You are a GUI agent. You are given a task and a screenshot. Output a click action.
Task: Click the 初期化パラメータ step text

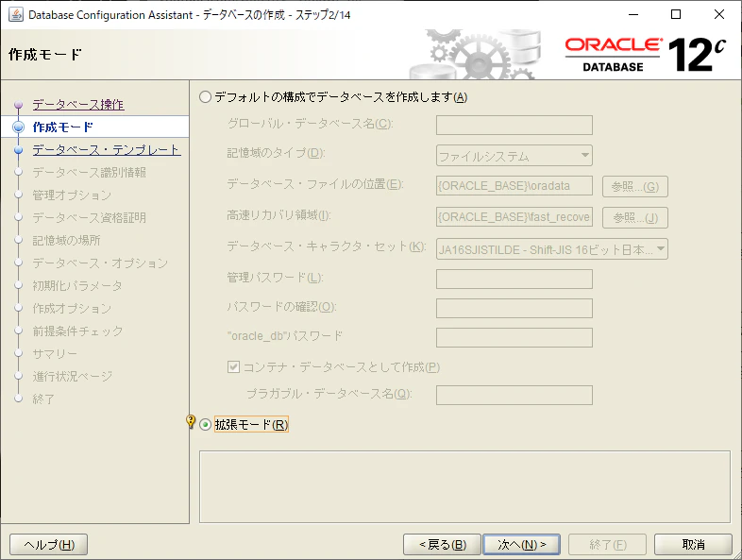click(77, 286)
